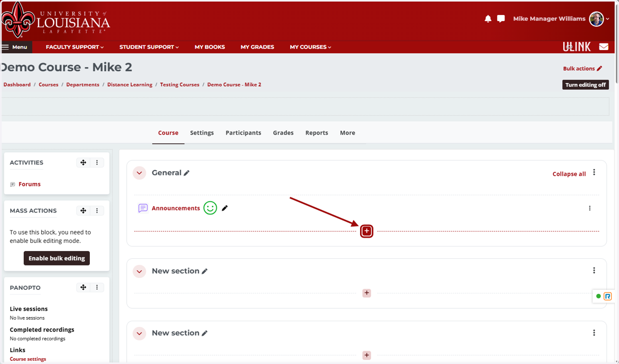Open the notifications bell icon
This screenshot has width=619, height=364.
[488, 19]
